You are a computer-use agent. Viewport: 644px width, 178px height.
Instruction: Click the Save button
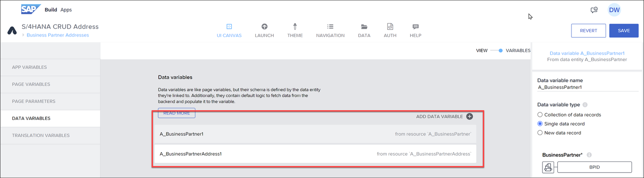coord(624,30)
